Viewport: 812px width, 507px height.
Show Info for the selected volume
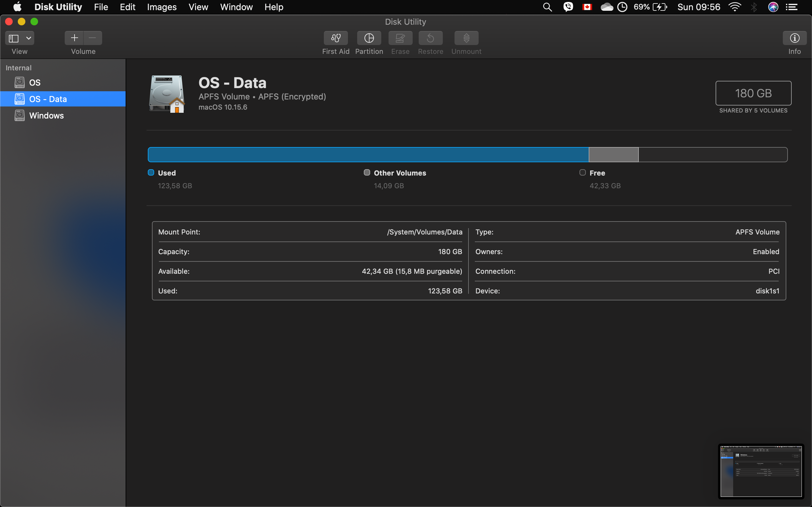pos(794,38)
